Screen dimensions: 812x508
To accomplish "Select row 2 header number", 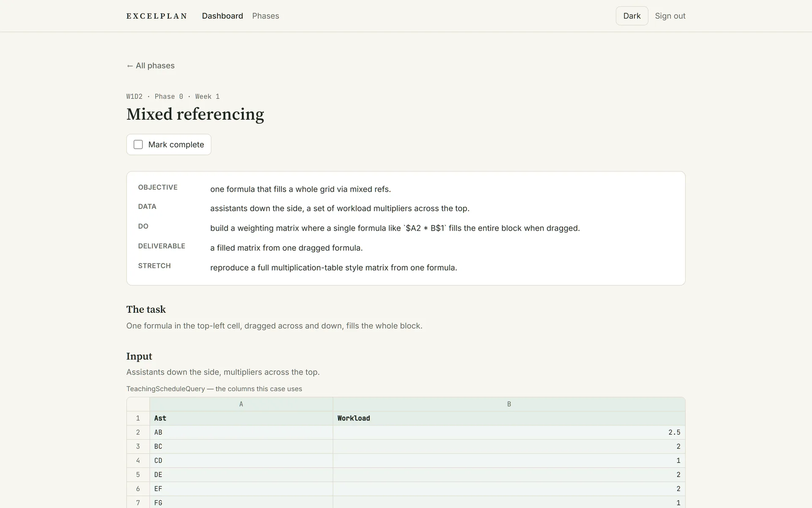I will coord(138,432).
